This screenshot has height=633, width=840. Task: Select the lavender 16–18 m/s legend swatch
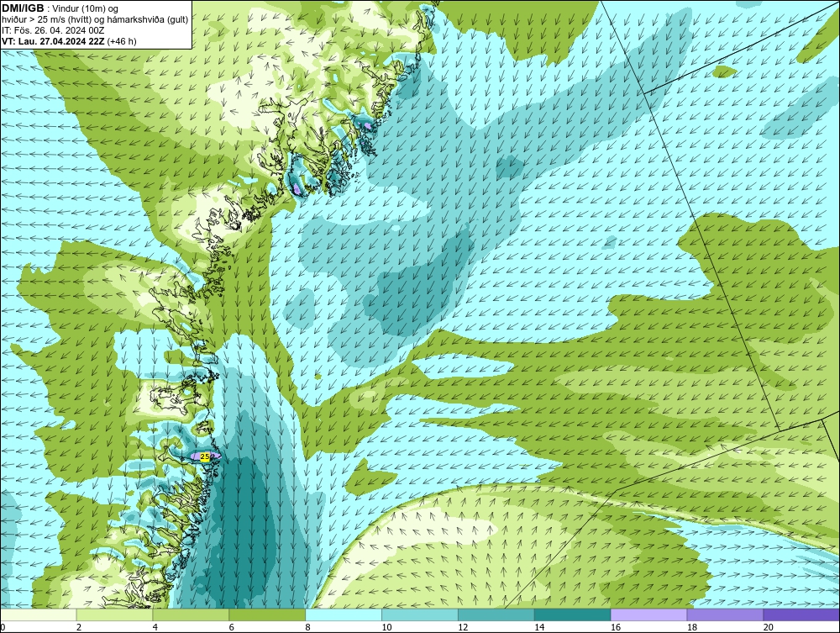click(648, 615)
